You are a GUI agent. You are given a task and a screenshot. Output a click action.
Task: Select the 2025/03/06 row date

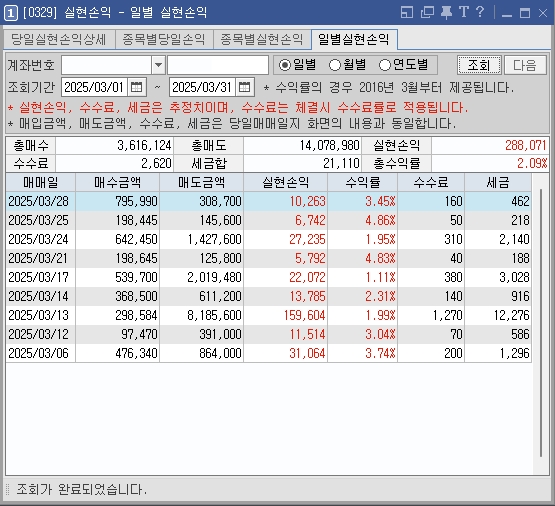point(39,353)
